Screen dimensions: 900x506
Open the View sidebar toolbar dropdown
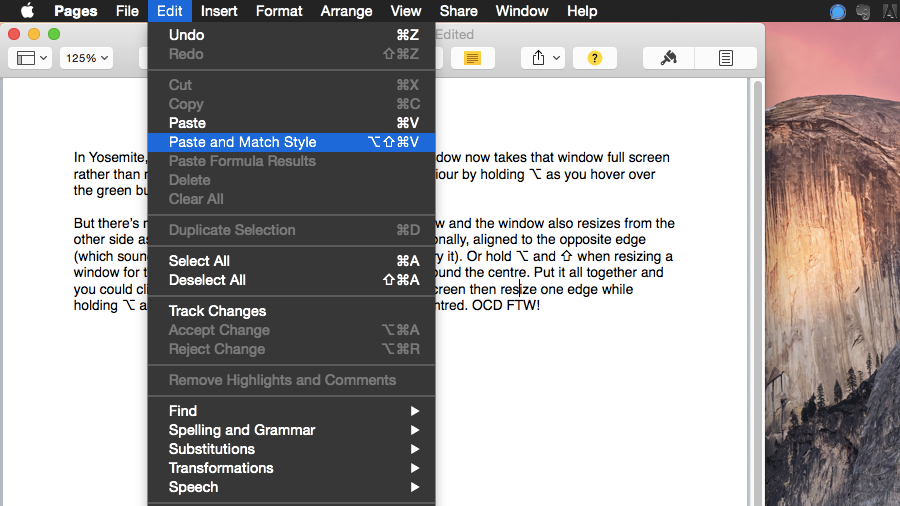[x=30, y=58]
